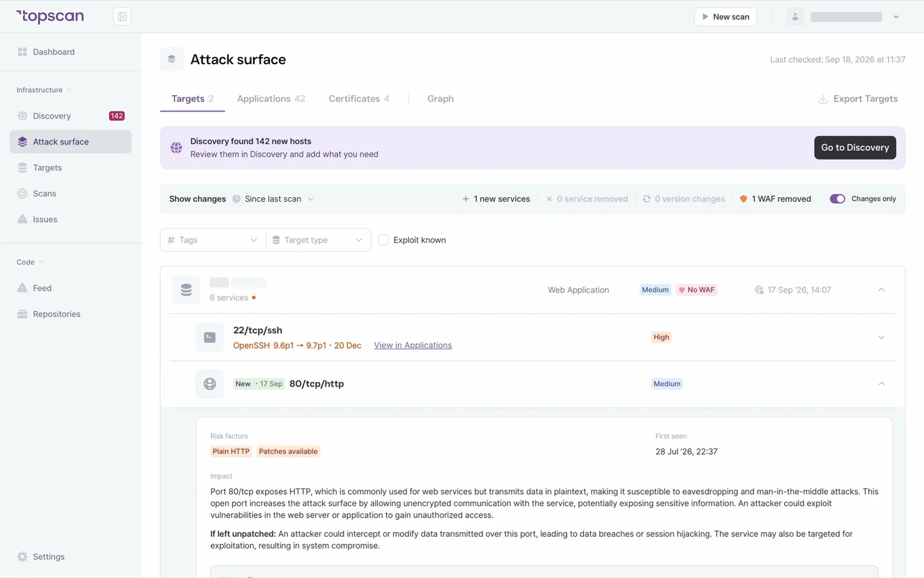The width and height of the screenshot is (924, 578).
Task: Switch to the Applications 42 tab
Action: tap(271, 99)
